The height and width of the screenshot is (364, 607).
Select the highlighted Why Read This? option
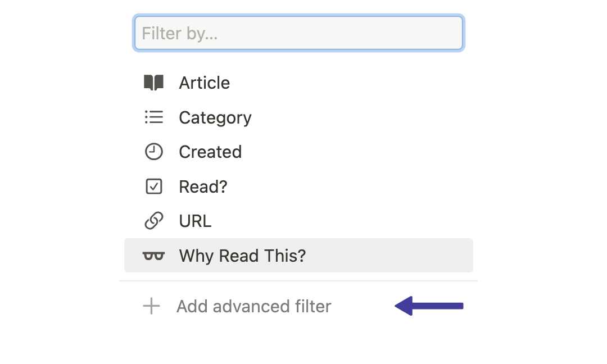pyautogui.click(x=242, y=256)
